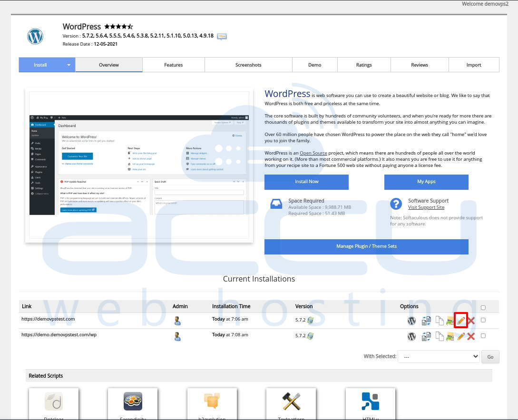Image resolution: width=518 pixels, height=420 pixels.
Task: Click the WordPress dashboard screenshot preview
Action: (x=139, y=165)
